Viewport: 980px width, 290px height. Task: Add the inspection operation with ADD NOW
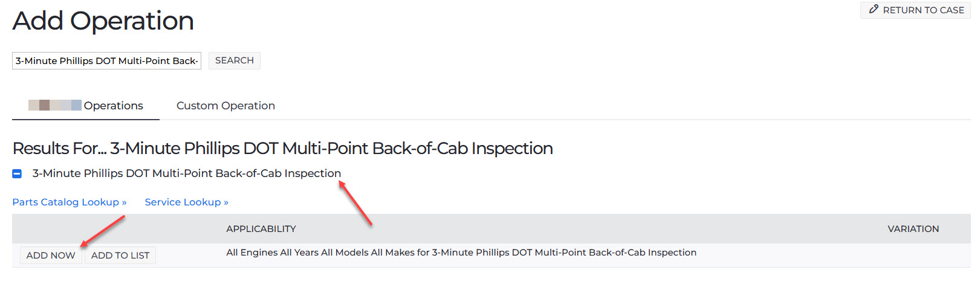51,256
